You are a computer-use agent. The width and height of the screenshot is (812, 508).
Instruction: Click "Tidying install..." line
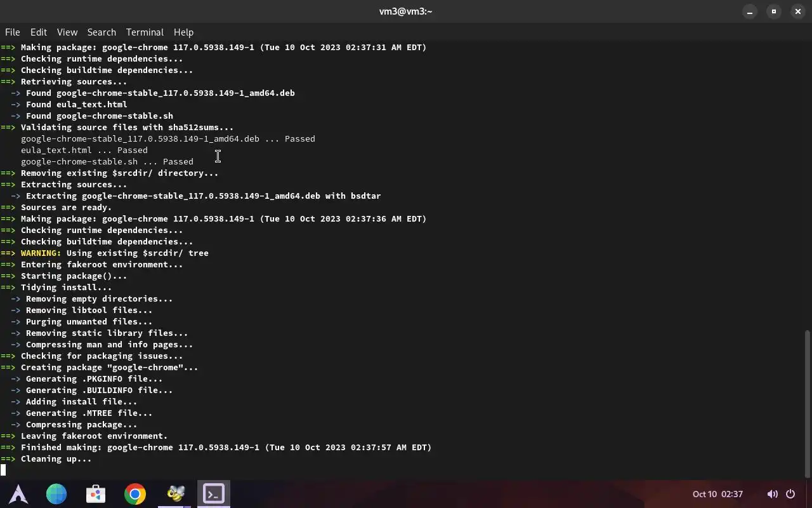(x=66, y=287)
